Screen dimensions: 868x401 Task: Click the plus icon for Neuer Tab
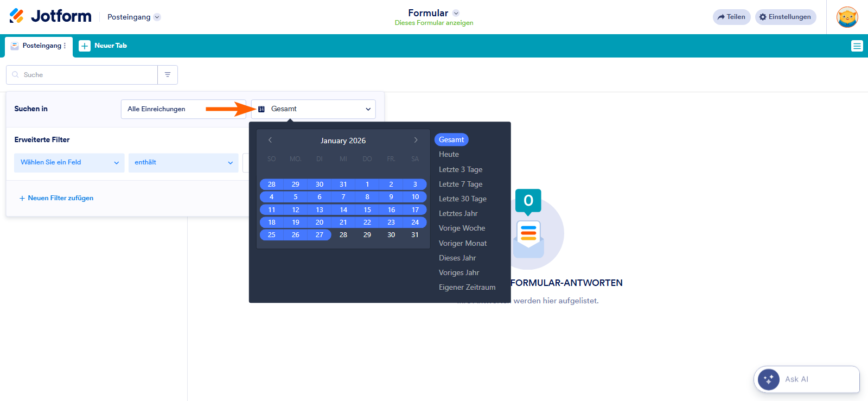(x=85, y=46)
